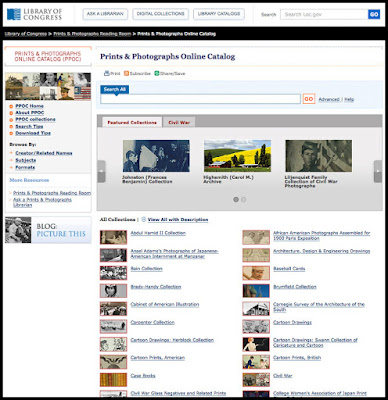Open Highsmith (Carol M.) Archive thumbnail
Image resolution: width=388 pixels, height=400 pixels.
237,156
